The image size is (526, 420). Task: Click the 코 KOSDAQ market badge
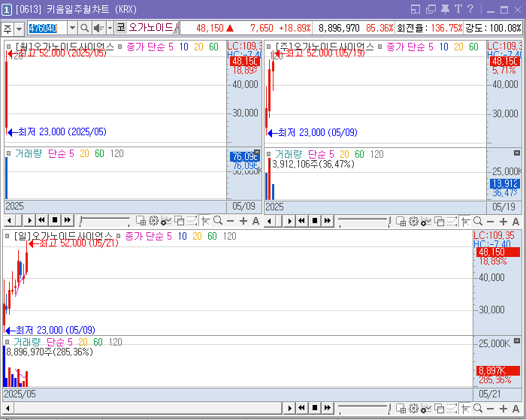click(x=120, y=28)
